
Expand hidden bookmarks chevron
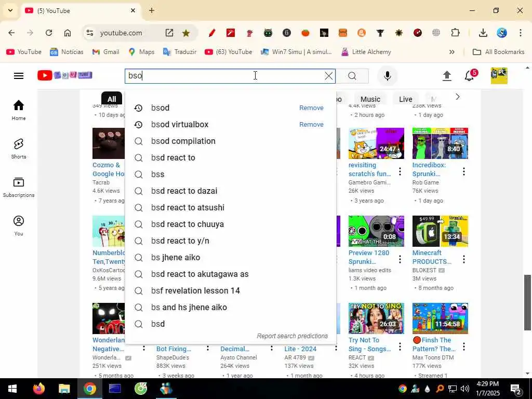click(451, 52)
